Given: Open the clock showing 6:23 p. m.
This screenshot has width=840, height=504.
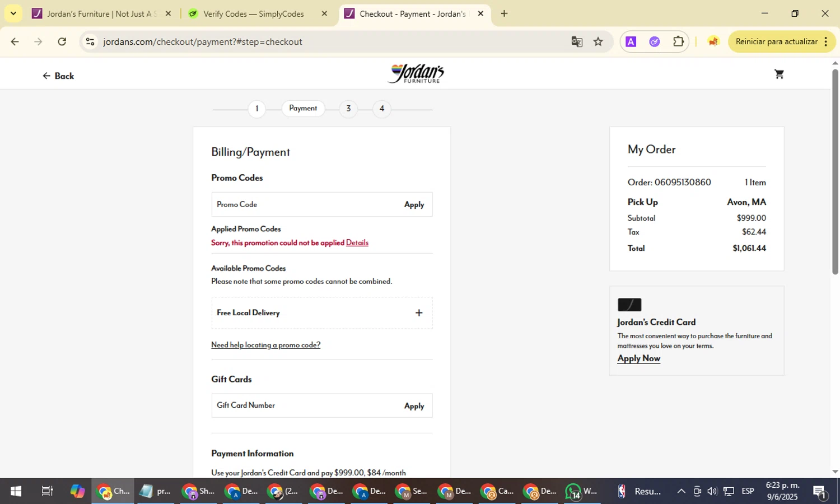Looking at the screenshot, I should click(782, 491).
